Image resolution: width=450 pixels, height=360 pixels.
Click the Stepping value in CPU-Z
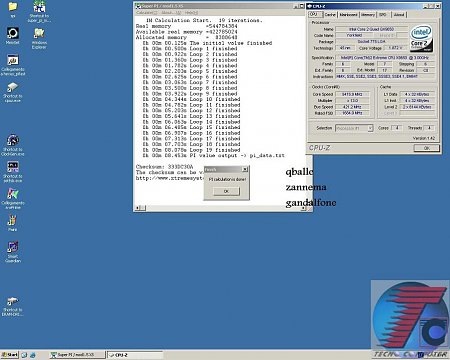(425, 64)
